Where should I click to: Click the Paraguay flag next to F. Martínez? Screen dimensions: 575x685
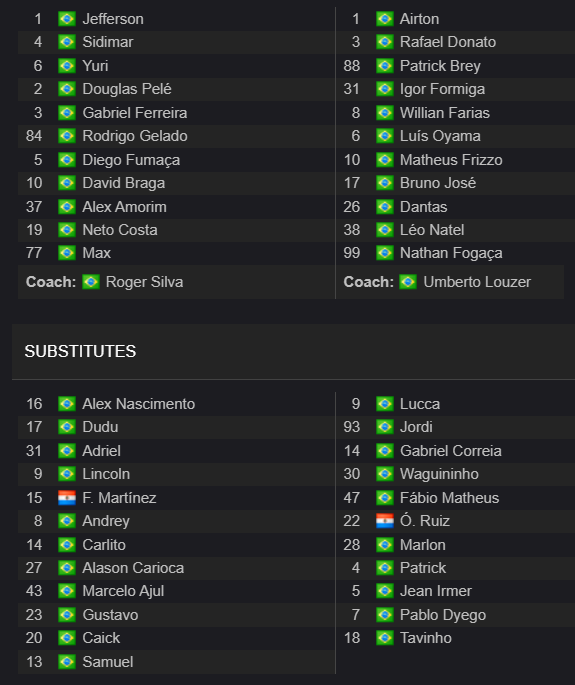pyautogui.click(x=67, y=498)
